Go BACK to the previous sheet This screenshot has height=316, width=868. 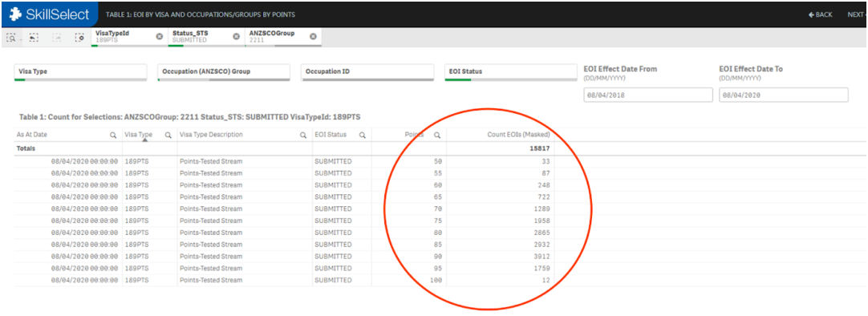[821, 14]
